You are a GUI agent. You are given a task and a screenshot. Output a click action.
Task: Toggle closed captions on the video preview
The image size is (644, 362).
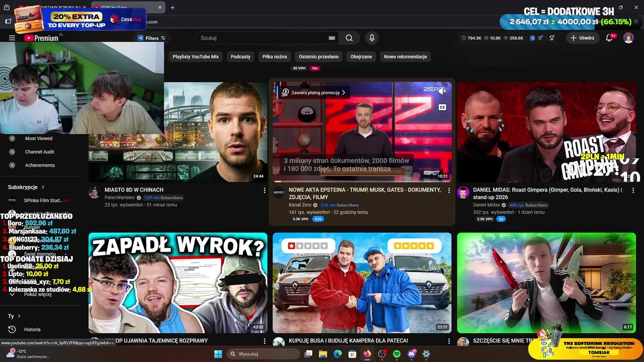(x=442, y=107)
